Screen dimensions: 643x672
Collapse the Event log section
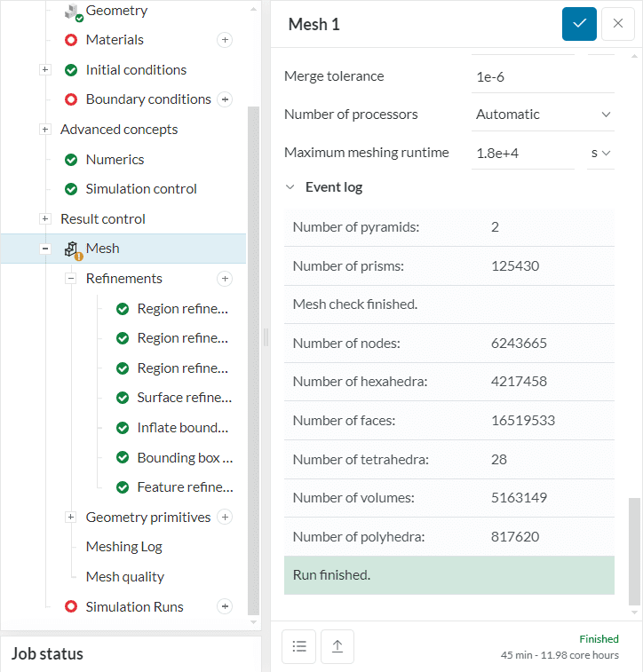pos(290,187)
